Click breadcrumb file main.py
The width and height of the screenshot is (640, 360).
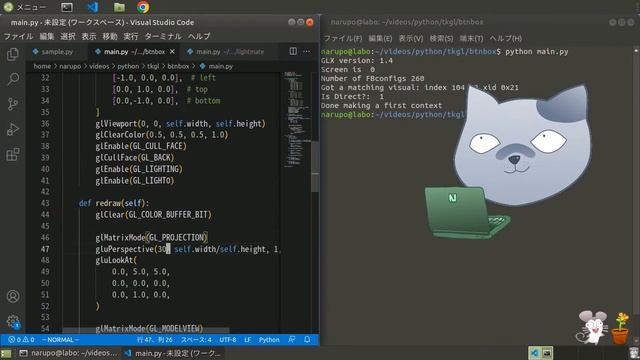point(216,66)
